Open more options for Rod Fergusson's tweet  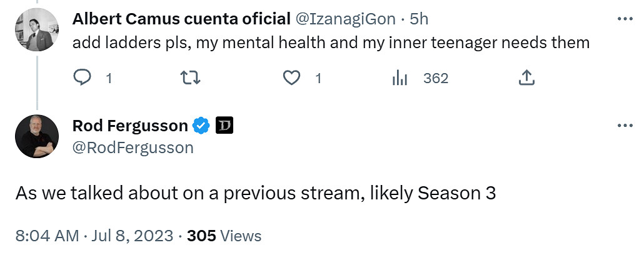[x=625, y=126]
